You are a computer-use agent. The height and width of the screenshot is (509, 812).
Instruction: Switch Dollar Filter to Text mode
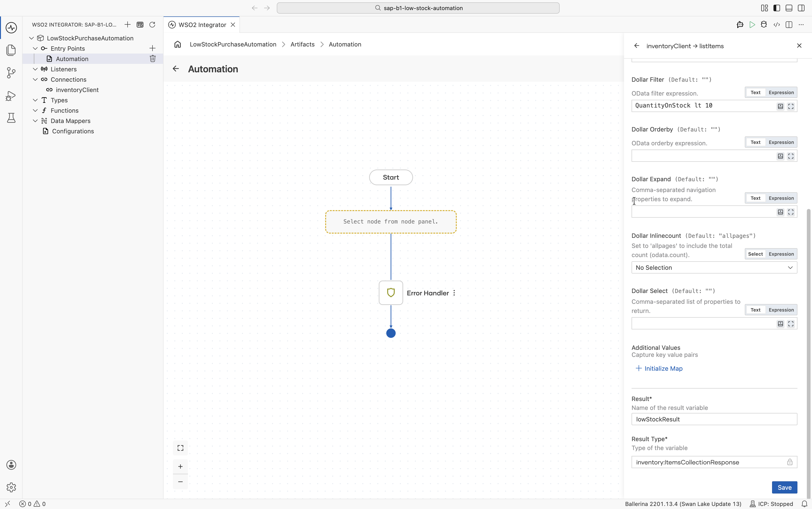(x=755, y=93)
